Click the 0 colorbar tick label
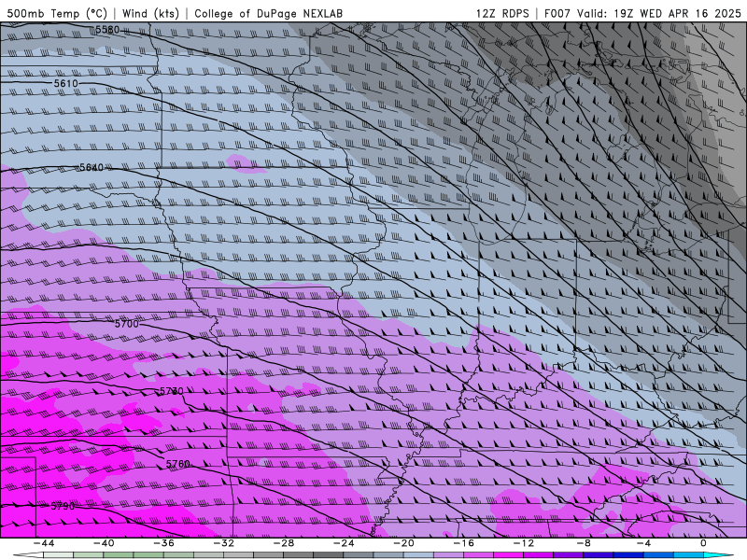This screenshot has height=560, width=747. [703, 543]
